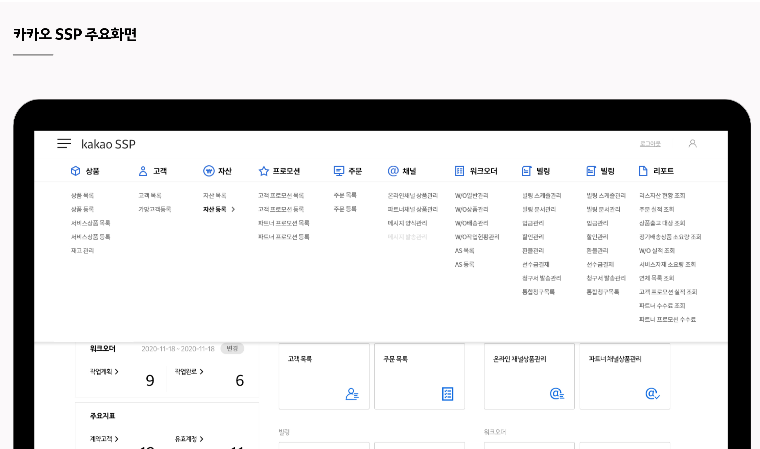Select 상품출고 대상 조회 report entry
Screen dimensions: 760x449
pos(662,223)
